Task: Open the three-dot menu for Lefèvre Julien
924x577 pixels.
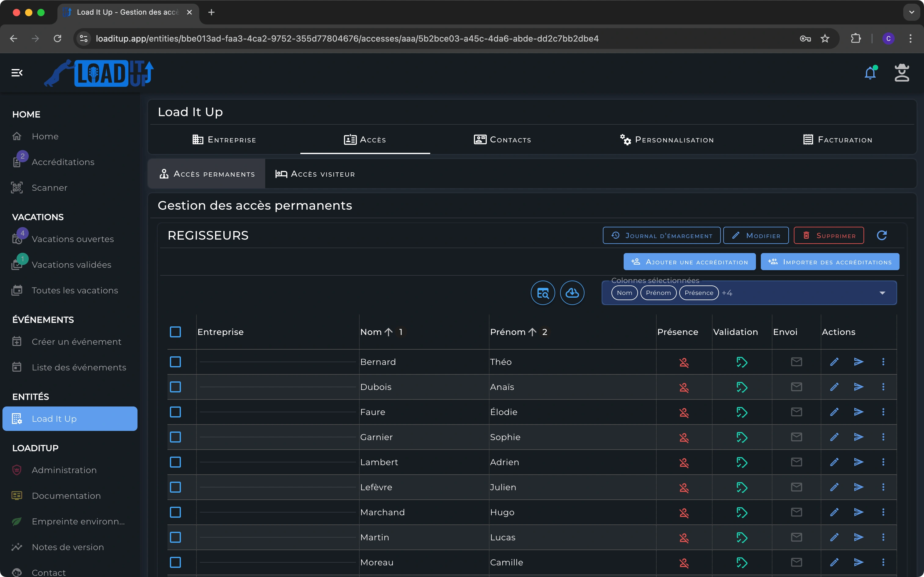Action: coord(883,487)
